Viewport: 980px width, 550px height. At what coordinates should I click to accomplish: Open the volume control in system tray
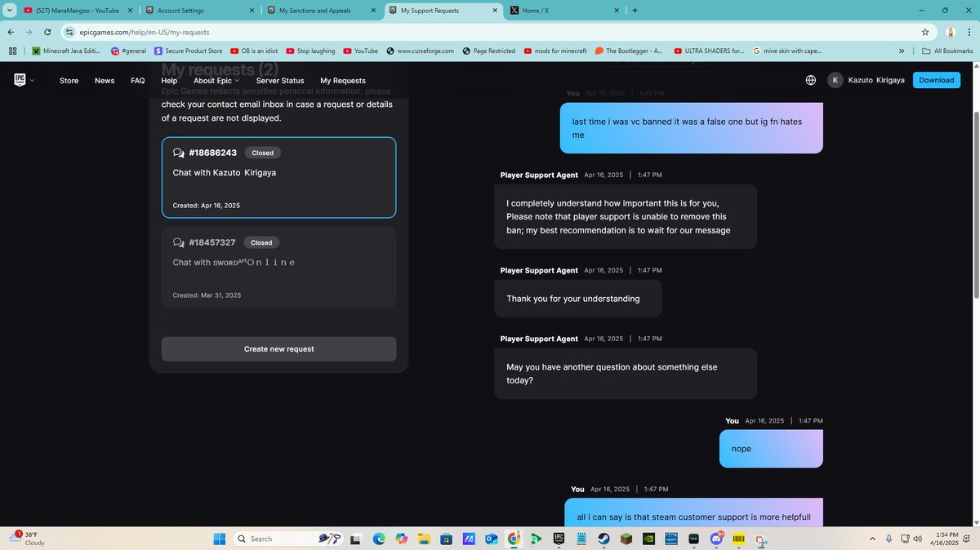point(917,539)
